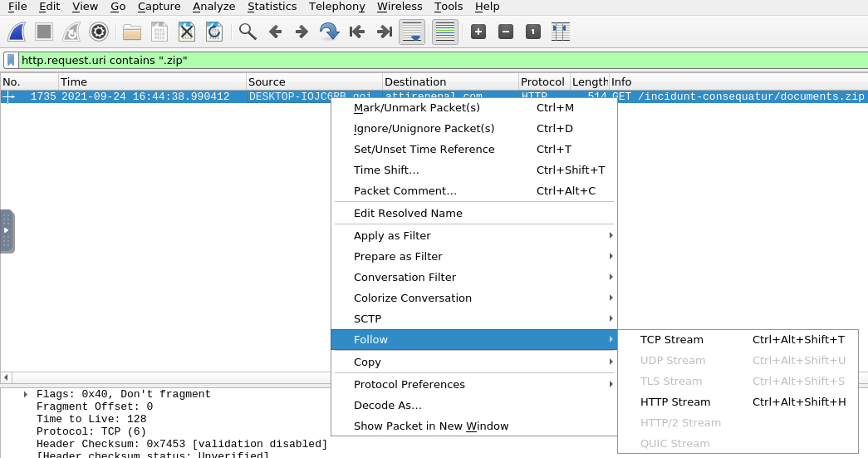Start capturing packets with the shark fin icon

click(x=17, y=32)
